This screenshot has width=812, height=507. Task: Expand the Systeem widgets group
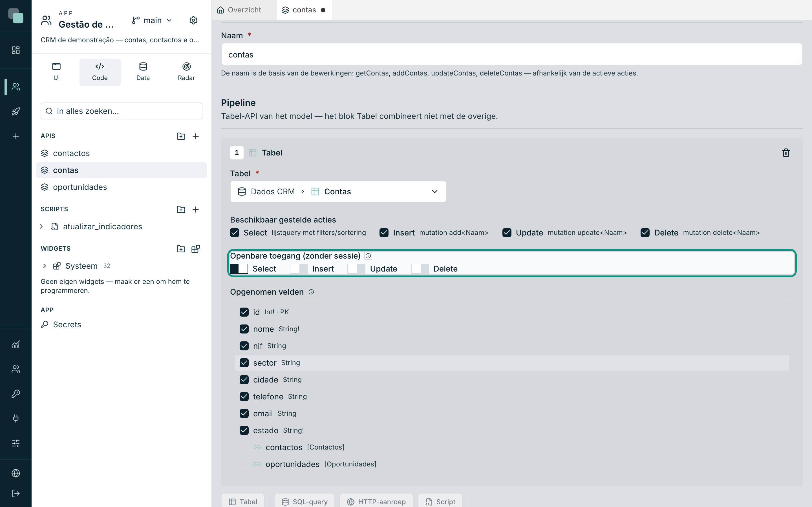[x=44, y=266]
